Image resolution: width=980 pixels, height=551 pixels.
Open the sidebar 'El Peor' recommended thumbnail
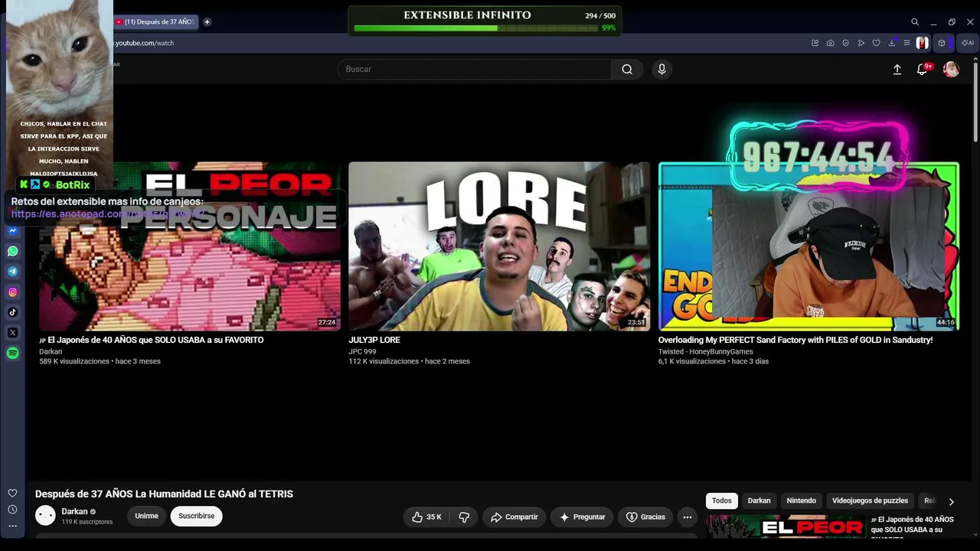coord(786,527)
